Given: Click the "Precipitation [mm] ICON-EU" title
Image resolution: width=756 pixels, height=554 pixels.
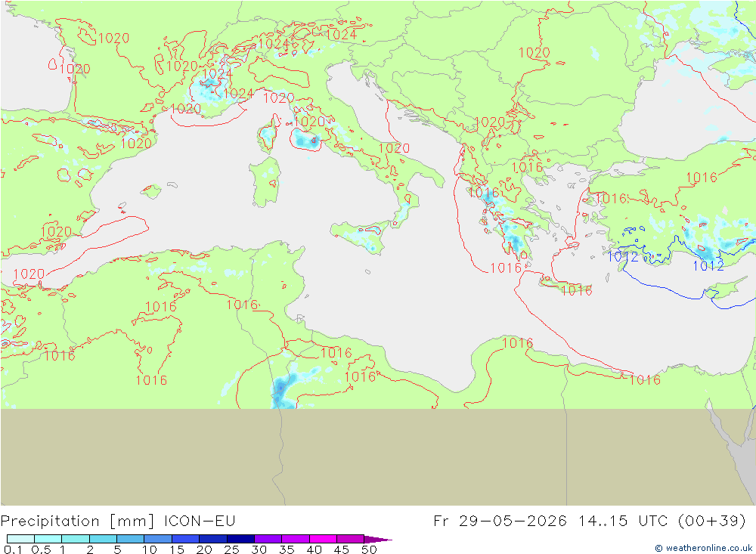Looking at the screenshot, I should pyautogui.click(x=118, y=522).
